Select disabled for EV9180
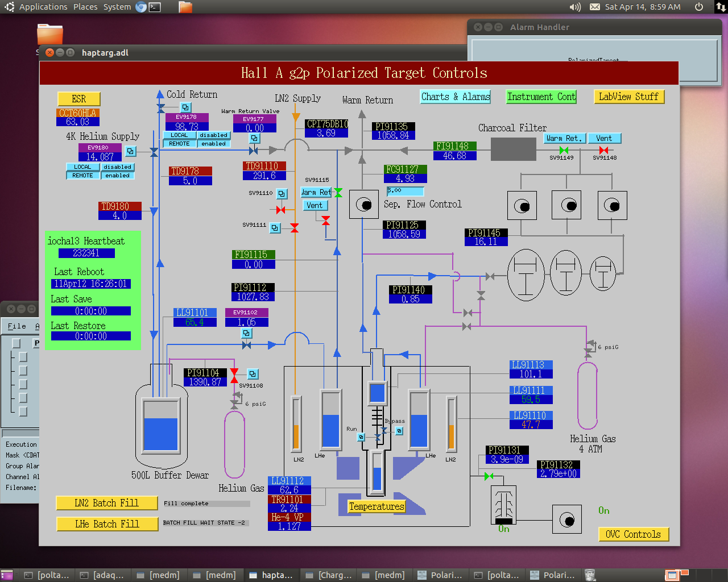 (117, 167)
